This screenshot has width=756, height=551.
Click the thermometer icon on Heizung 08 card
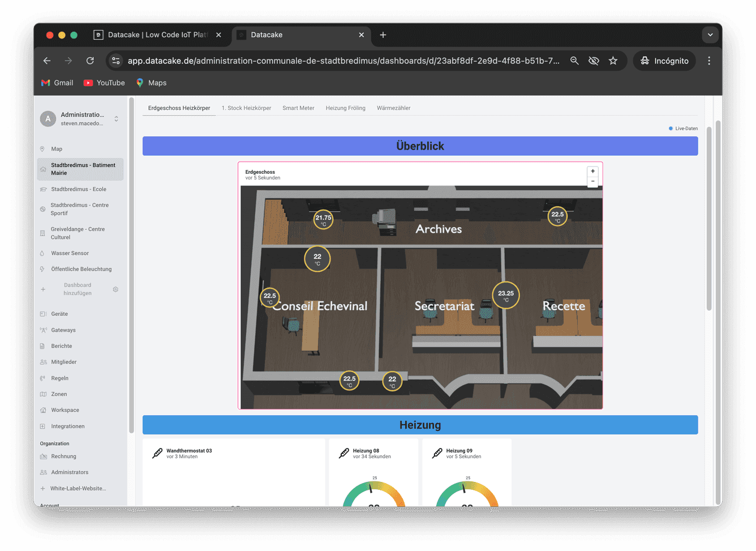pos(344,454)
